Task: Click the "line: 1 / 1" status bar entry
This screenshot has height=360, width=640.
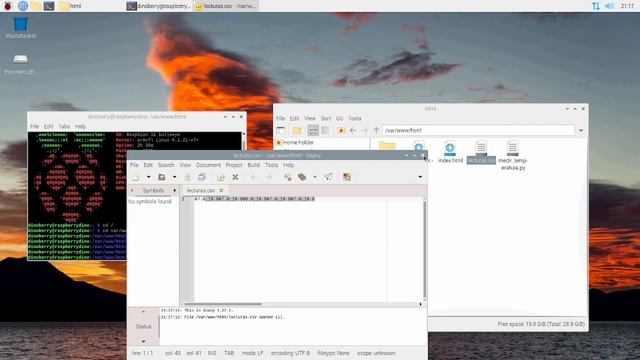Action: coord(142,353)
